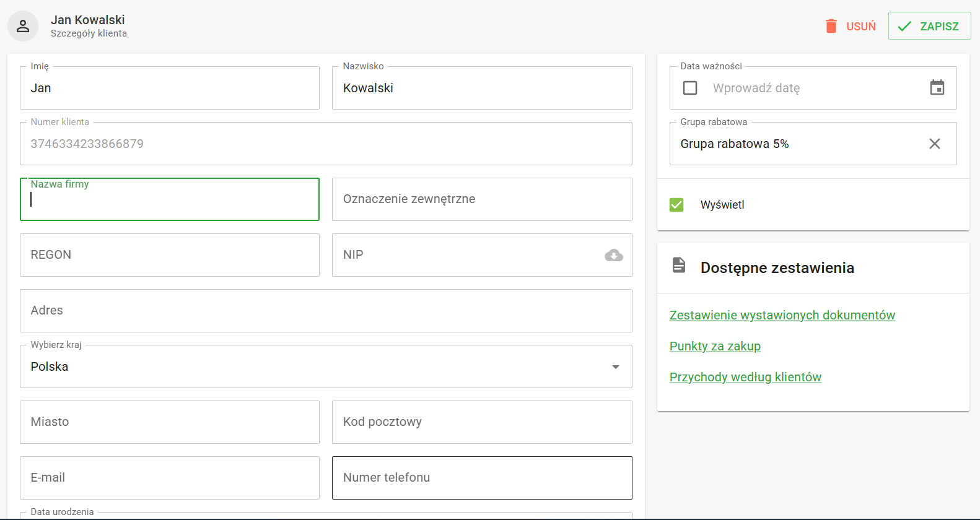Open the Grupa rabatowa dropdown
This screenshot has height=520, width=980.
click(x=793, y=144)
